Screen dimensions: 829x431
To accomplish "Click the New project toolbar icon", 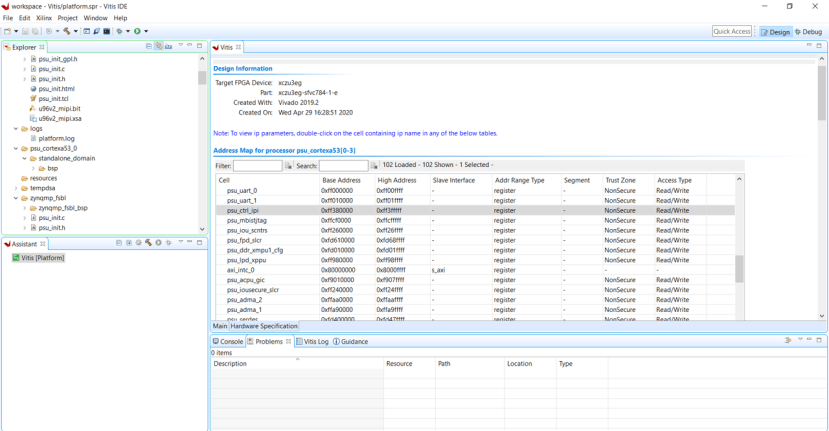I will [x=7, y=31].
